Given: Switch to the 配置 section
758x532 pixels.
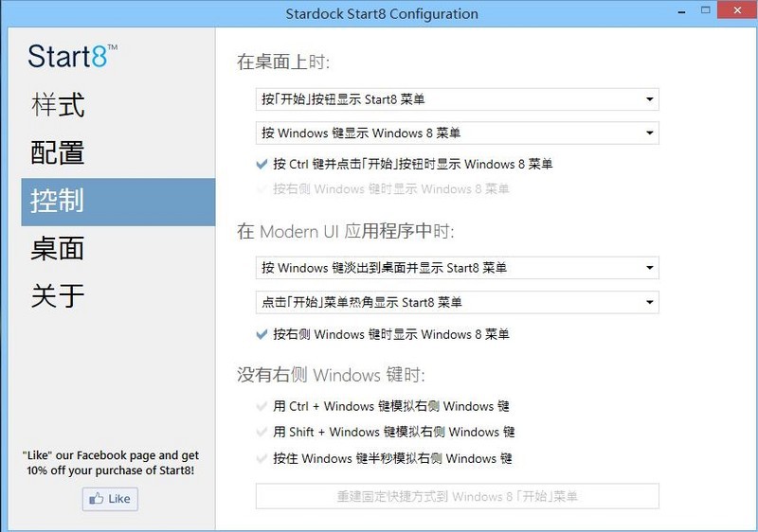Looking at the screenshot, I should coord(58,152).
